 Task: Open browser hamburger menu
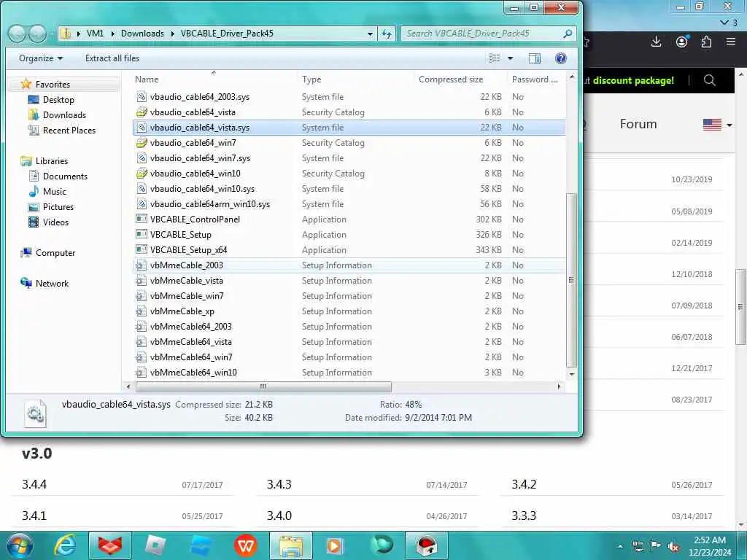click(731, 42)
